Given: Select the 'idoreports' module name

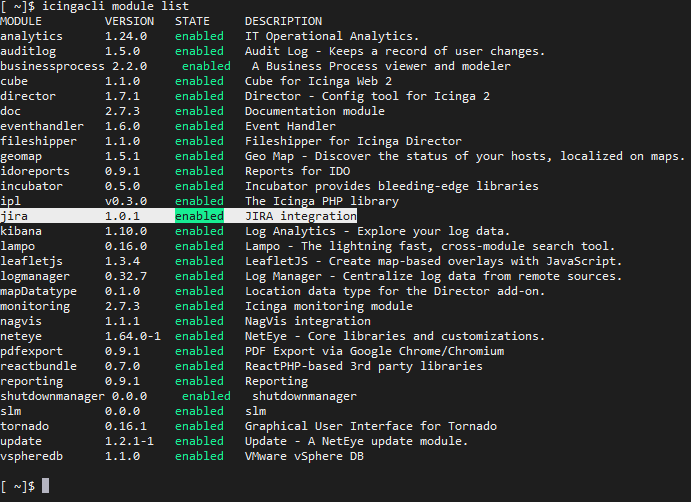Looking at the screenshot, I should pos(35,171).
